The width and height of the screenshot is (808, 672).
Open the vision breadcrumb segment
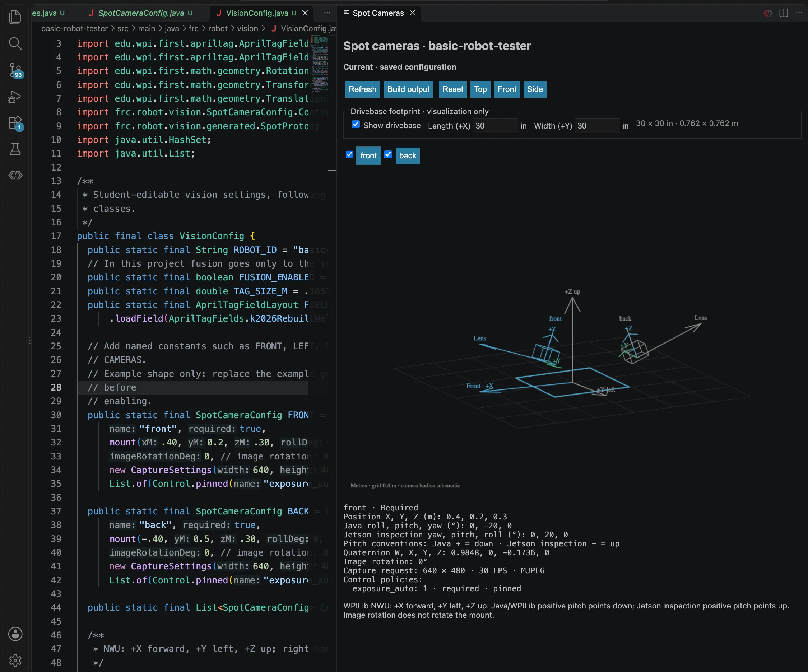coord(247,28)
